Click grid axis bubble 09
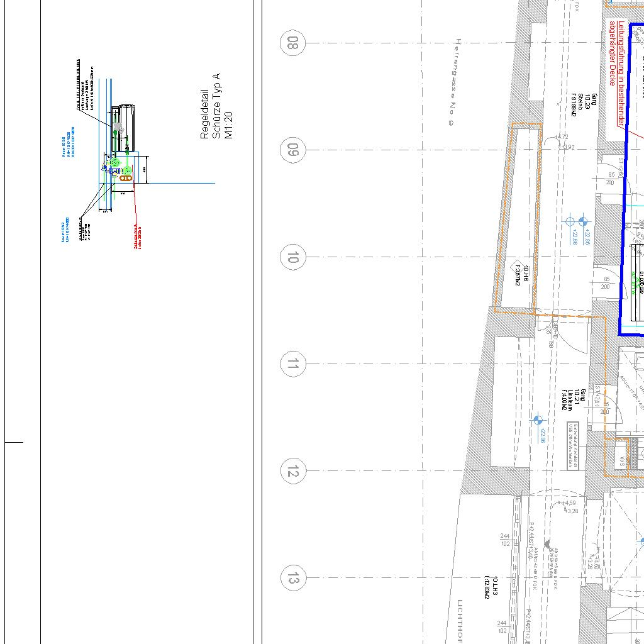Image resolution: width=644 pixels, height=644 pixels. [292, 150]
